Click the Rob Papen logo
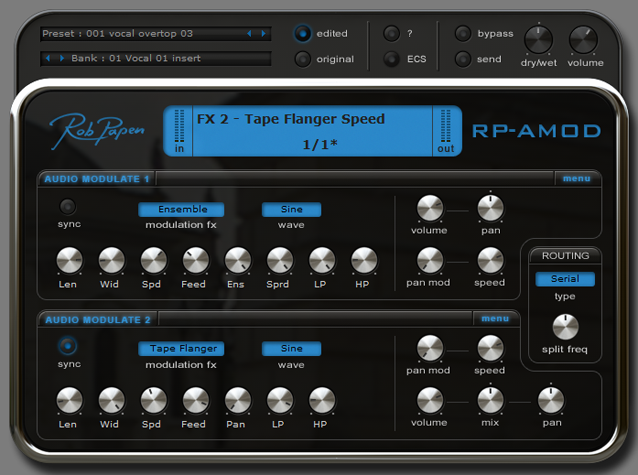The width and height of the screenshot is (638, 475). (x=97, y=130)
